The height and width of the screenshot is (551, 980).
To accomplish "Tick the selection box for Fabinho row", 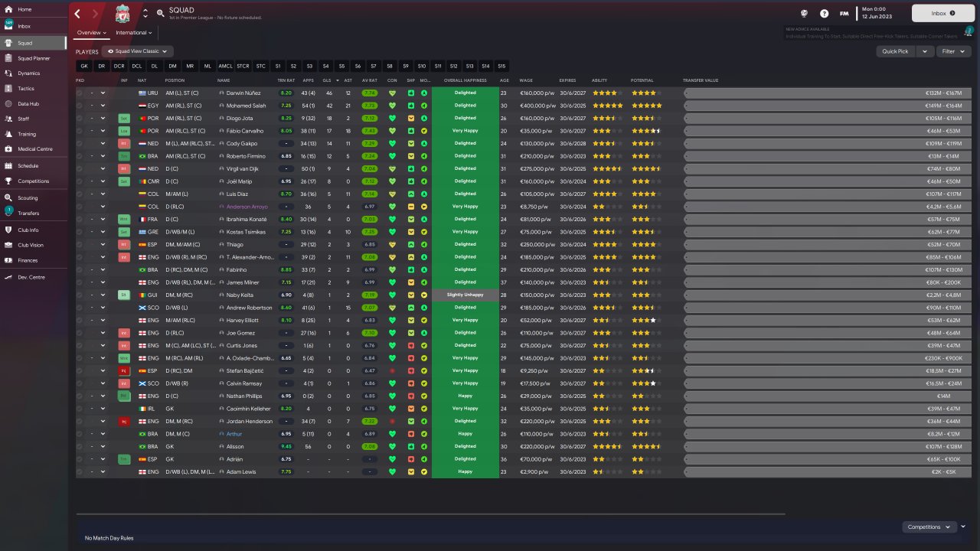I will (x=80, y=269).
